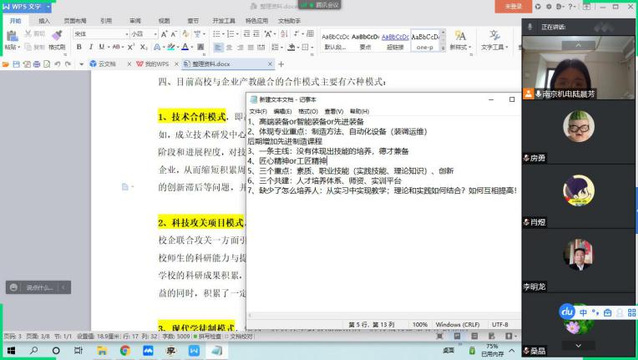Click the bulleted list icon

(216, 34)
